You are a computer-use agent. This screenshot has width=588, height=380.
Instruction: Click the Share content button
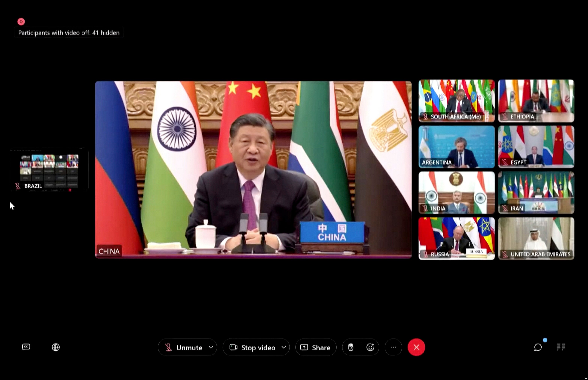[x=316, y=347]
